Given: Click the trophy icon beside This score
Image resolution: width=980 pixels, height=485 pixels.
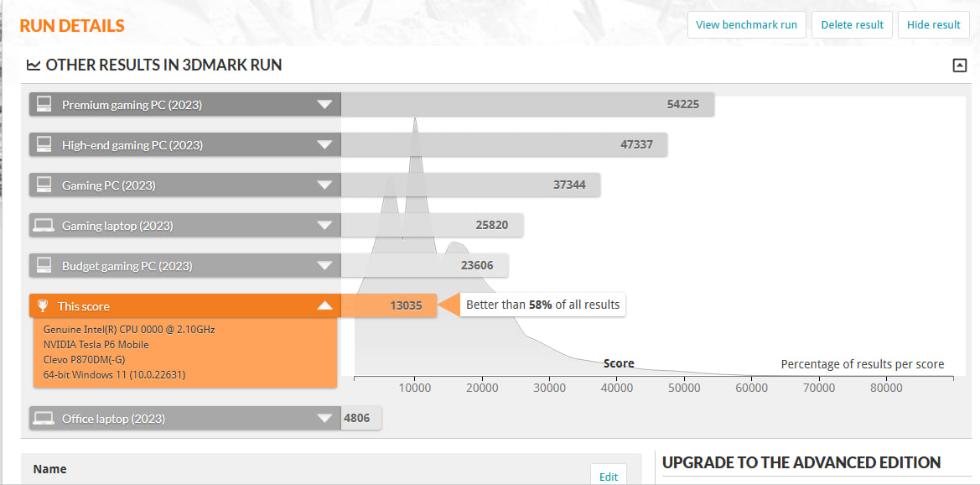Looking at the screenshot, I should pyautogui.click(x=44, y=306).
